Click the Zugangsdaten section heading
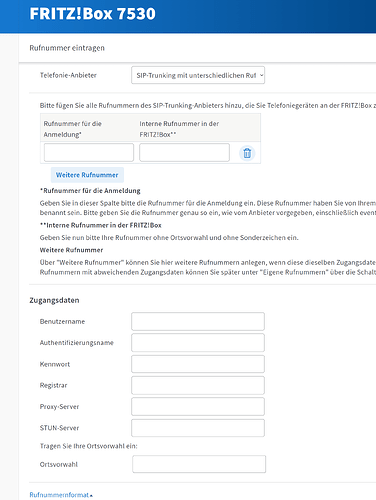Screen dimensions: 376x500 (x=54, y=300)
